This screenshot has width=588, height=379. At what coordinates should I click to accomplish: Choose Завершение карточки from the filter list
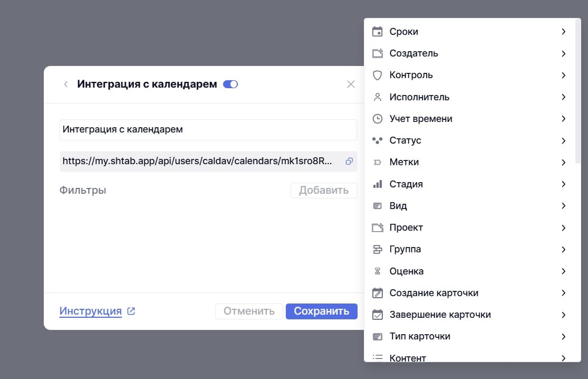pyautogui.click(x=440, y=315)
